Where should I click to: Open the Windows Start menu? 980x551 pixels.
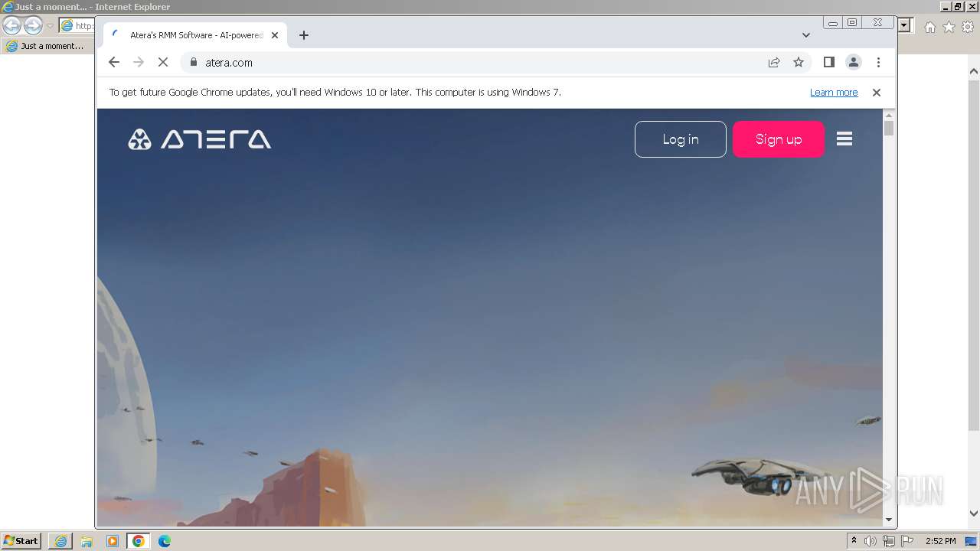coord(21,541)
